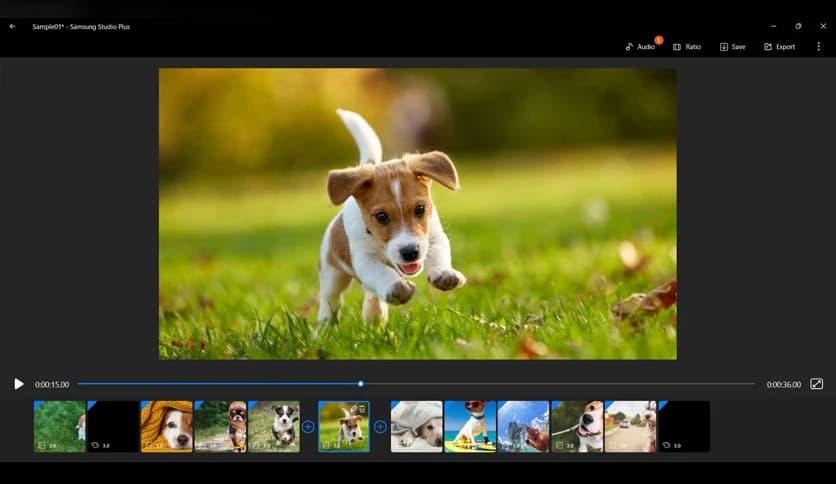Select the blue sky fisheye clip
Viewport: 836px width, 484px height.
[x=523, y=426]
